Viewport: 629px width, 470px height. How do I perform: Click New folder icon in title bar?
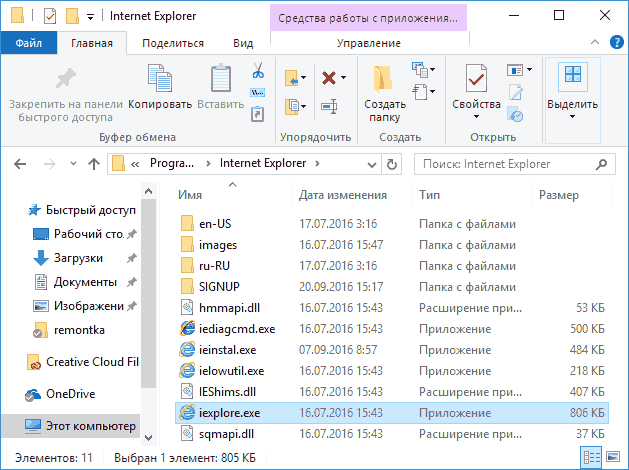click(72, 16)
